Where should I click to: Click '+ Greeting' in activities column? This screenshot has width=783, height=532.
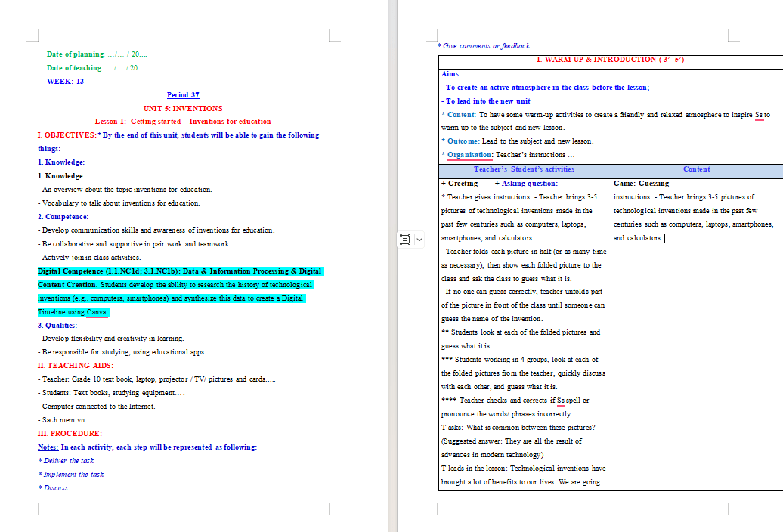[x=460, y=183]
